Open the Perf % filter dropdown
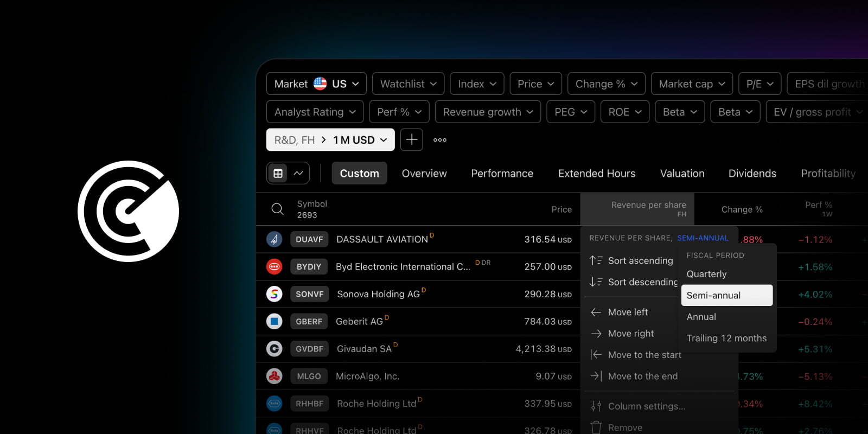Image resolution: width=868 pixels, height=434 pixels. click(399, 112)
